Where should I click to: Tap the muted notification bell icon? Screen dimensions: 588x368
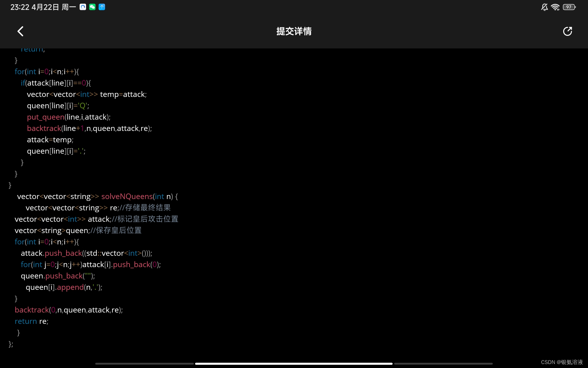544,7
